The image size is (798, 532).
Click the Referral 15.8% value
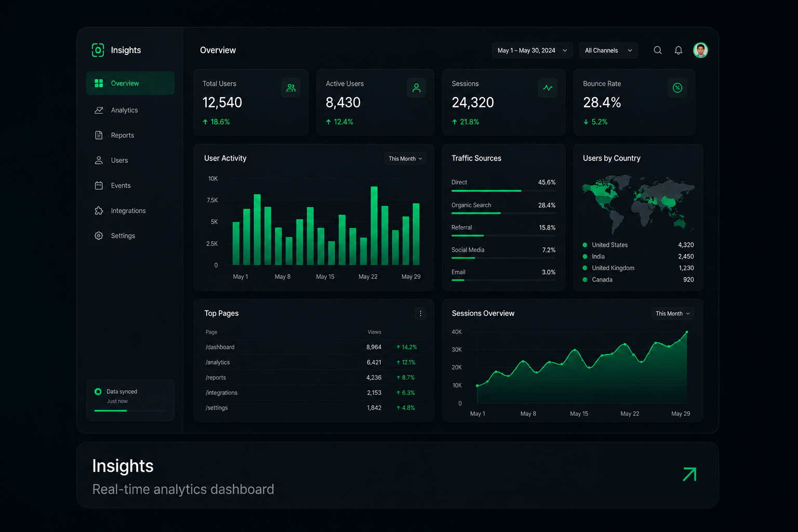click(x=547, y=228)
